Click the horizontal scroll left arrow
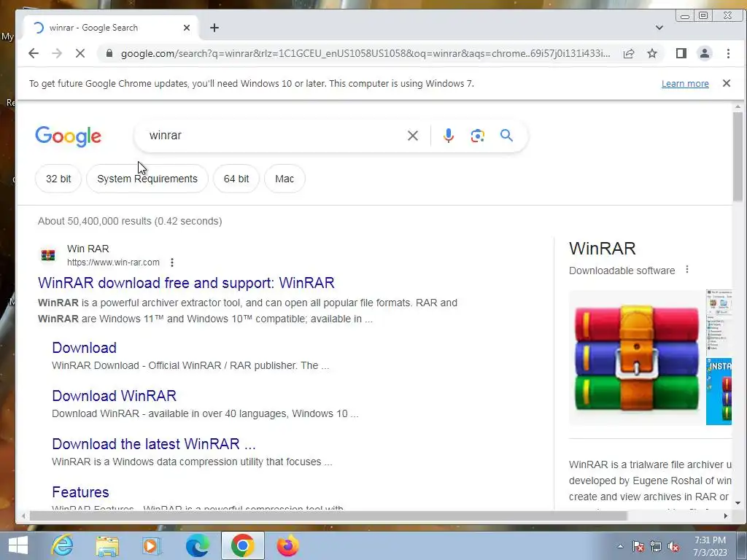 pos(23,516)
